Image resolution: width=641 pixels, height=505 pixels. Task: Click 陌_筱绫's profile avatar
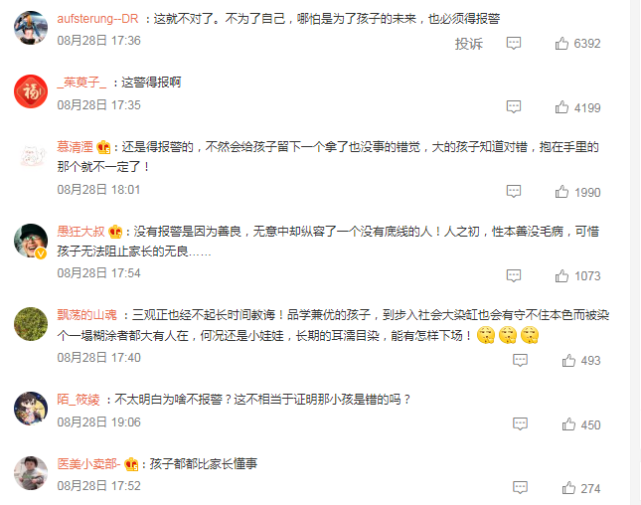pyautogui.click(x=31, y=408)
